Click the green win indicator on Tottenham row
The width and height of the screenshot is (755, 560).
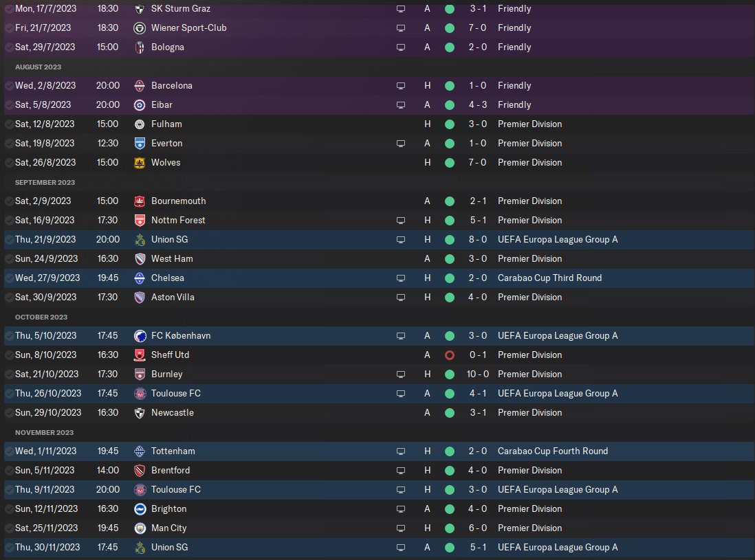(450, 451)
